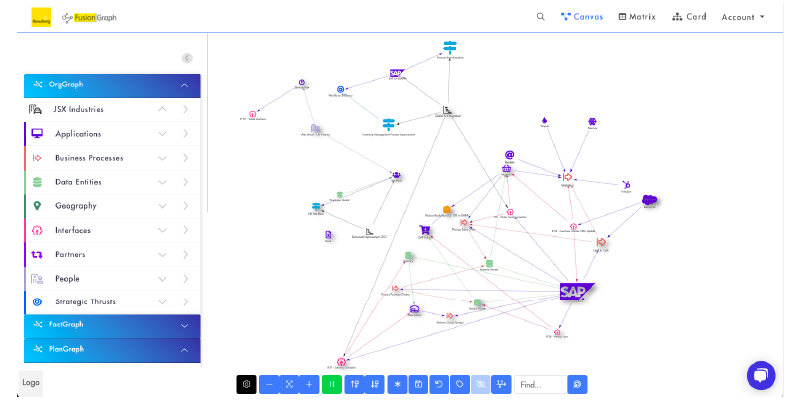Viewport: 800px width, 400px height.
Task: Zoom out with the minus toolbar button
Action: click(269, 384)
